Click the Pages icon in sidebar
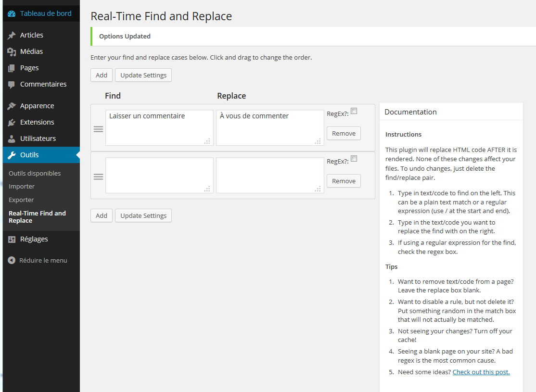Screen dimensions: 536x392 click(x=12, y=68)
